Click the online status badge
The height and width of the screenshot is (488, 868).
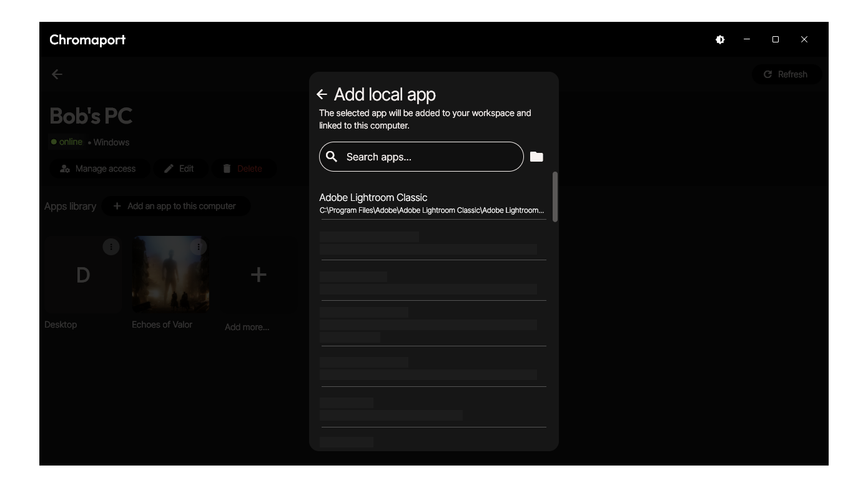click(x=67, y=142)
